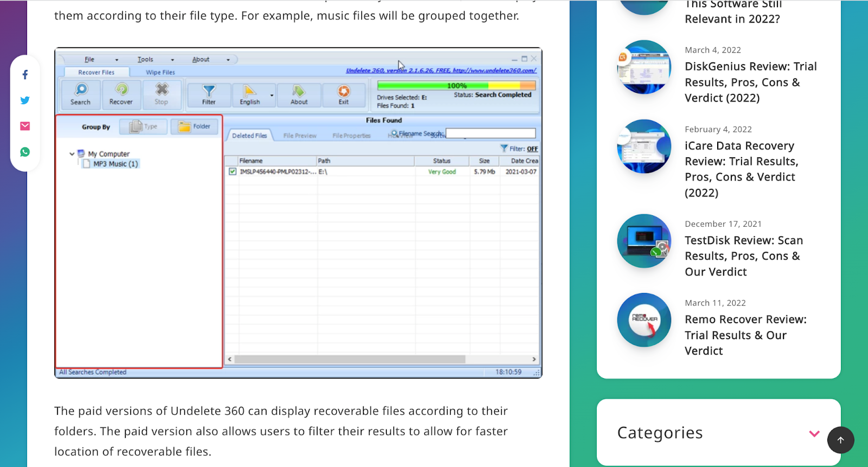The image size is (868, 467).
Task: Select the IMSLP456440-PMLP02312 file name
Action: (278, 172)
